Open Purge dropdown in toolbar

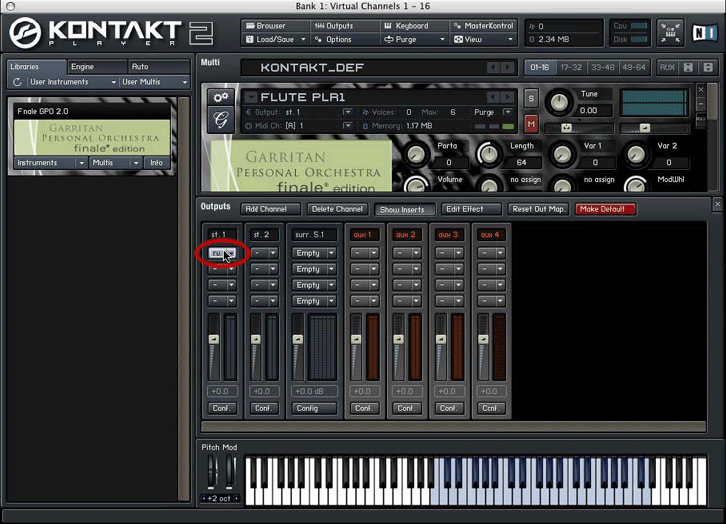414,39
